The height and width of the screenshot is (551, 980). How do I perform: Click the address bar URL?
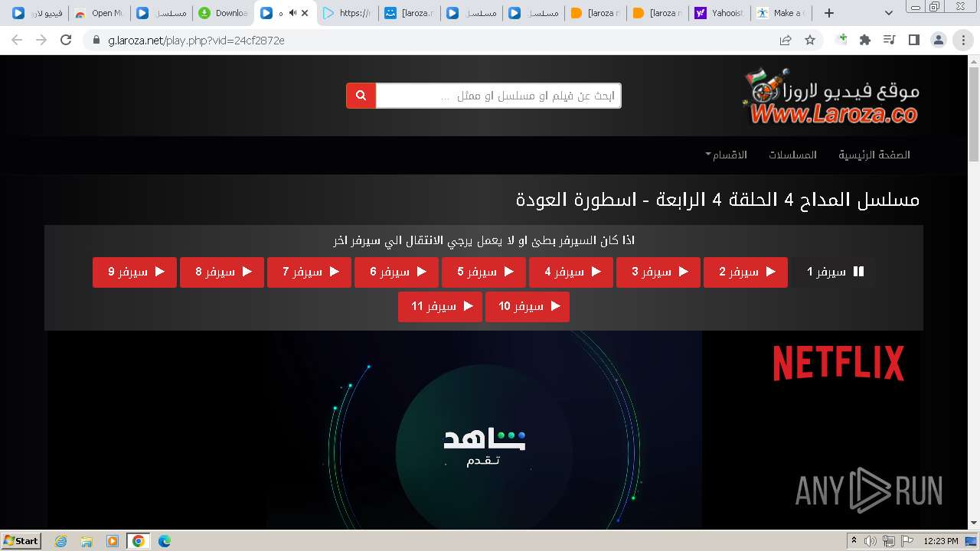197,40
